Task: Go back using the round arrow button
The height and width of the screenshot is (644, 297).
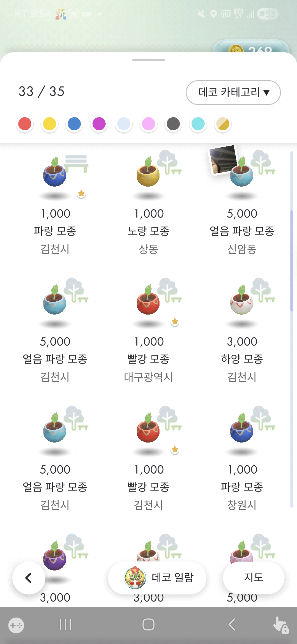Action: click(29, 578)
